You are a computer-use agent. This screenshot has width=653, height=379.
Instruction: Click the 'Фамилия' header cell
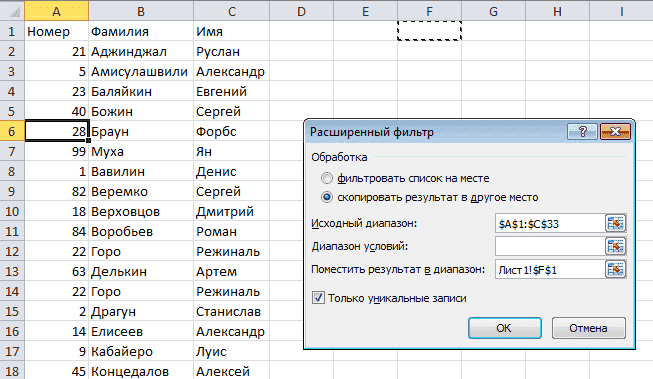141,31
